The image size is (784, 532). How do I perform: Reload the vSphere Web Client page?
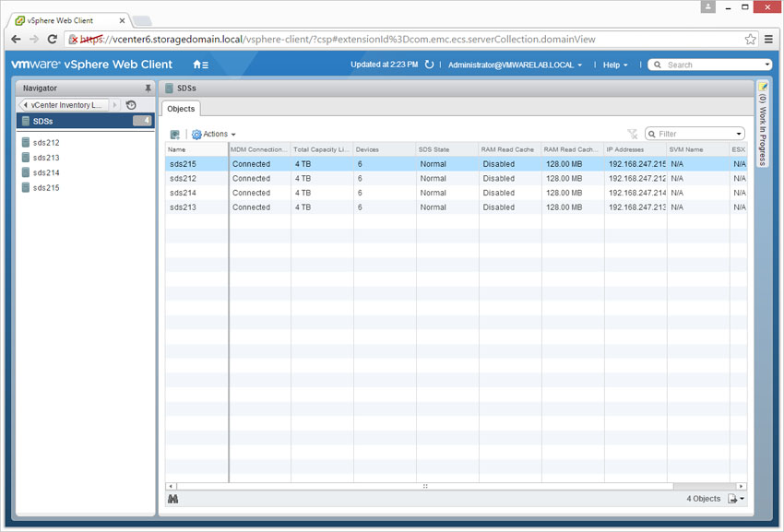(52, 39)
